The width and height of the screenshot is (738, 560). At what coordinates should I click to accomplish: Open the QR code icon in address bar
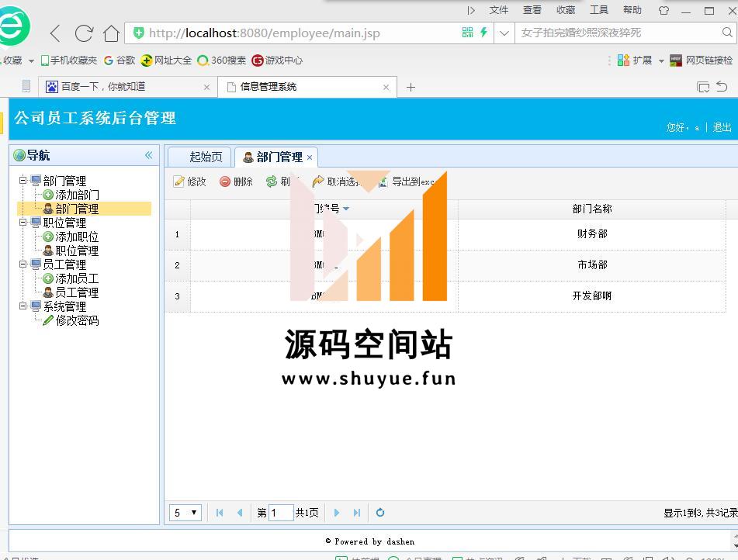point(467,33)
